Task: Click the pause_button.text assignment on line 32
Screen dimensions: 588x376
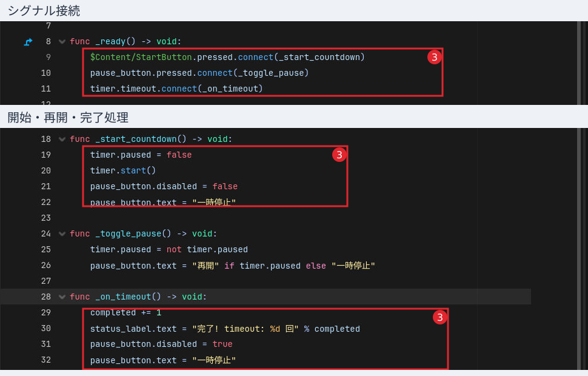Action: (162, 360)
